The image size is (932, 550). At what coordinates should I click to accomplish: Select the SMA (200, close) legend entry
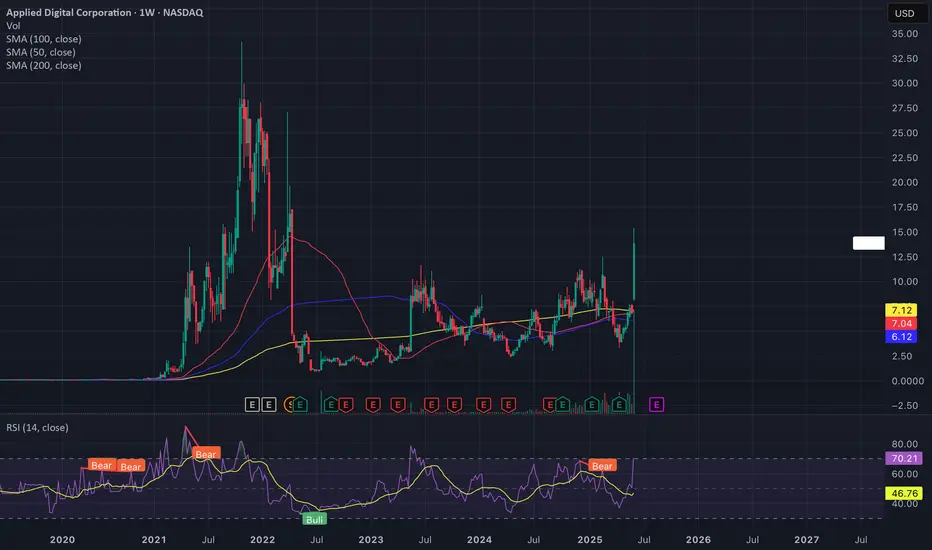43,65
